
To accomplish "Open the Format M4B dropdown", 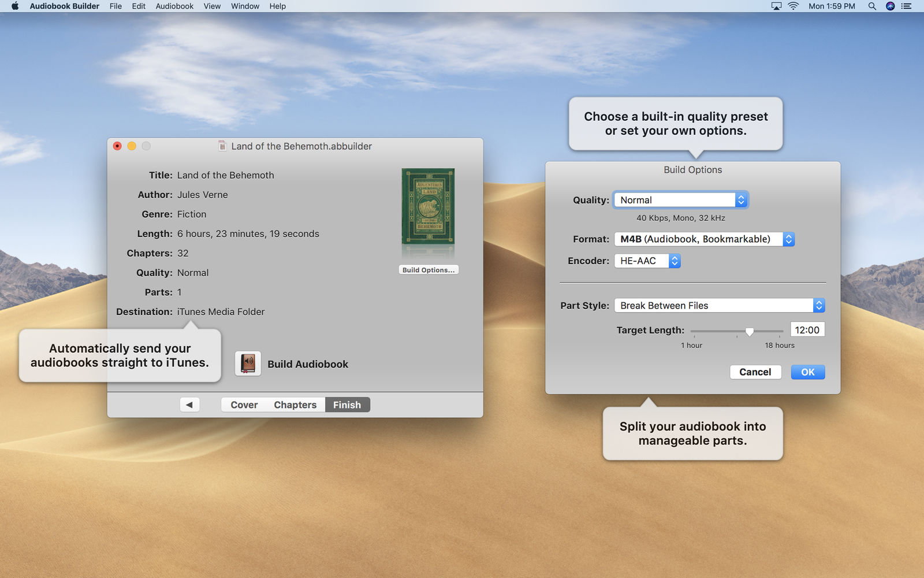I will click(x=705, y=239).
